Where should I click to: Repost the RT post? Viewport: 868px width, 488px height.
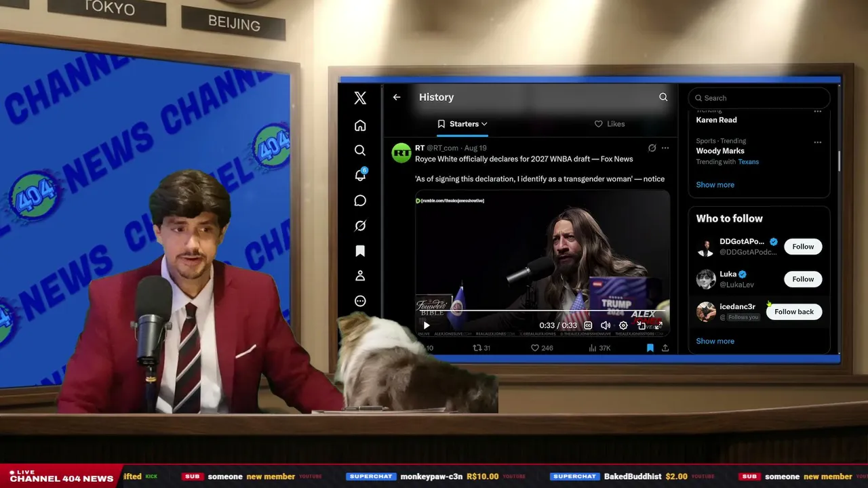(x=481, y=348)
